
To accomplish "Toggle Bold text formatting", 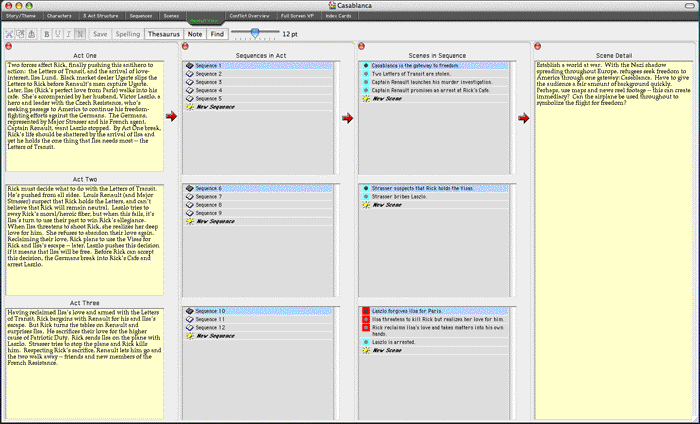I will (x=48, y=34).
